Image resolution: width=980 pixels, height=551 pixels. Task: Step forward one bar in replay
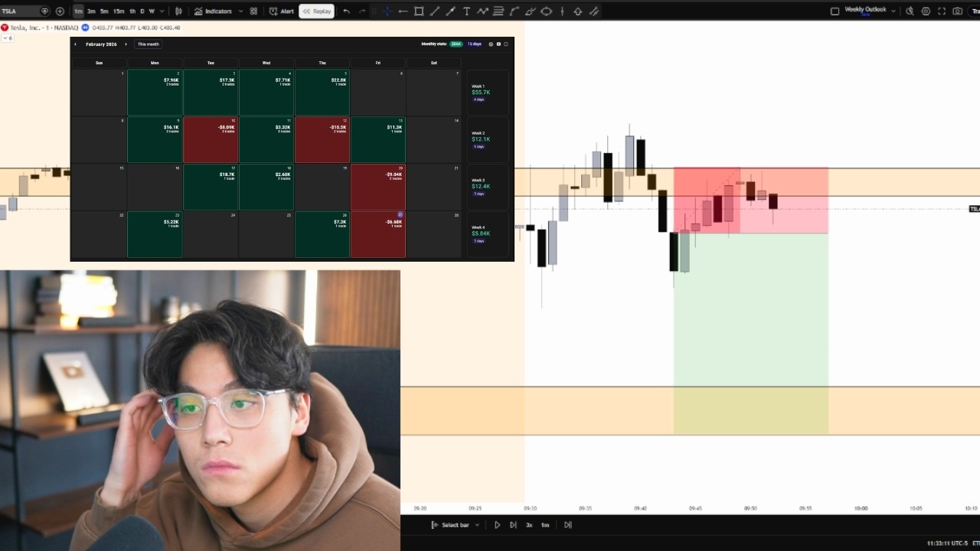tap(513, 525)
